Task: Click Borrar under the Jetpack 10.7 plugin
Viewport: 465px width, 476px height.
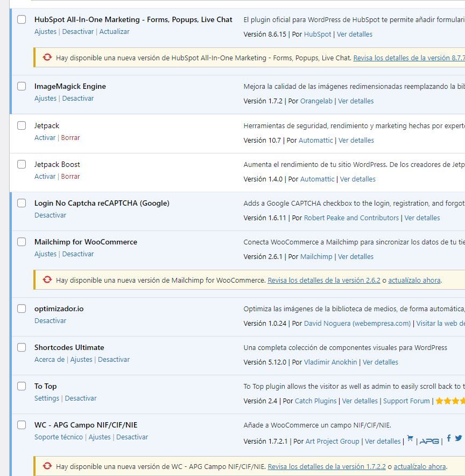Action: pyautogui.click(x=71, y=137)
